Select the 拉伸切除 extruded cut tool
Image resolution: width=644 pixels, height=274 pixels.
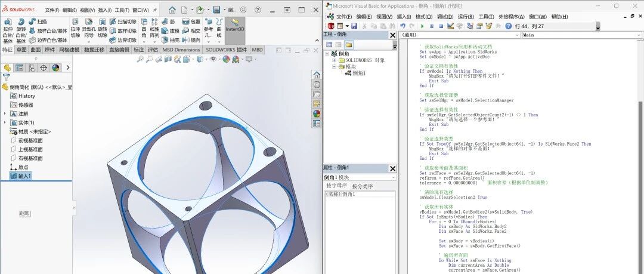pyautogui.click(x=75, y=28)
